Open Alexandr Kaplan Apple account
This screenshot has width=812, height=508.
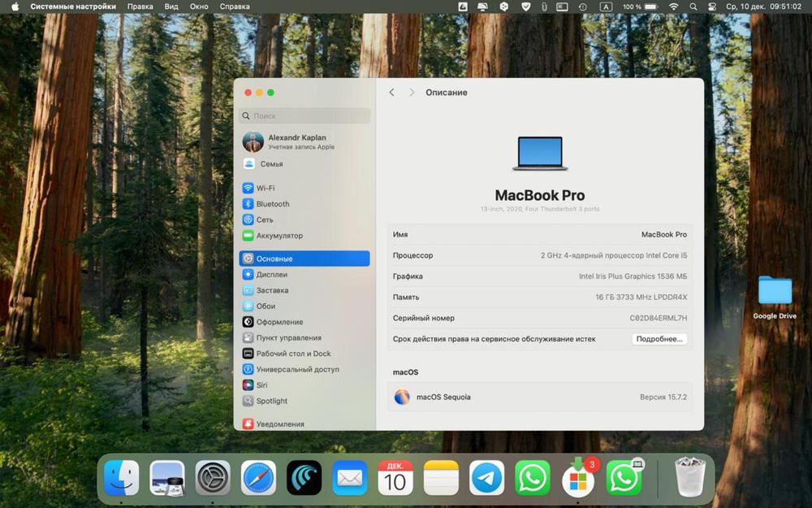[x=304, y=141]
